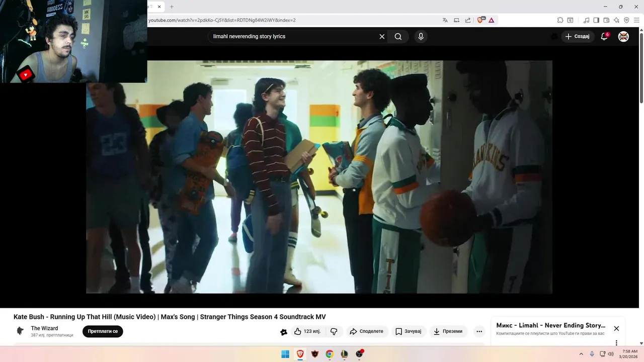Click the Споделете share button

tap(367, 331)
